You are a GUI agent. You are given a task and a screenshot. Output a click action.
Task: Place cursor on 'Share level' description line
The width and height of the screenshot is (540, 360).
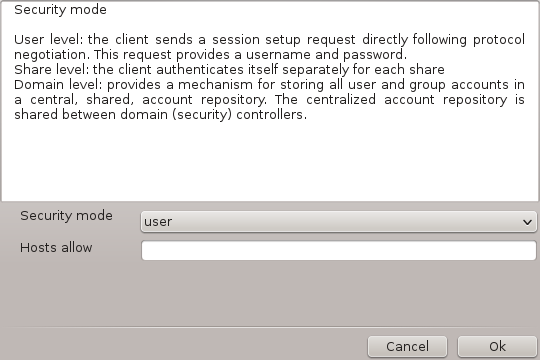point(229,70)
